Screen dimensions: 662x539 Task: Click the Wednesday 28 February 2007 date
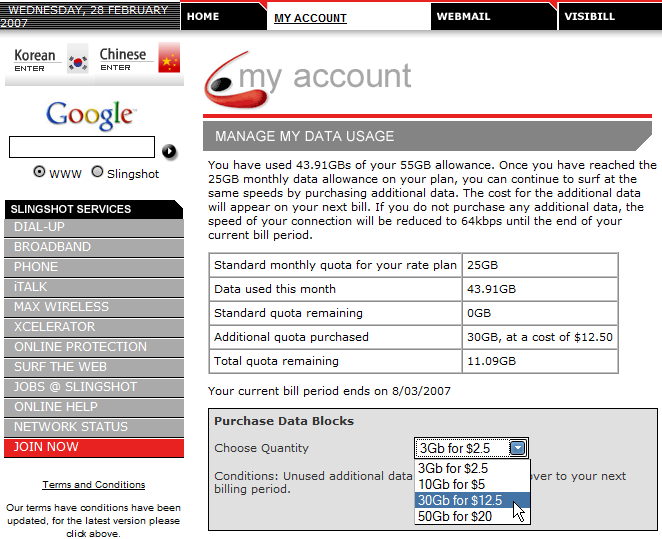pos(89,16)
